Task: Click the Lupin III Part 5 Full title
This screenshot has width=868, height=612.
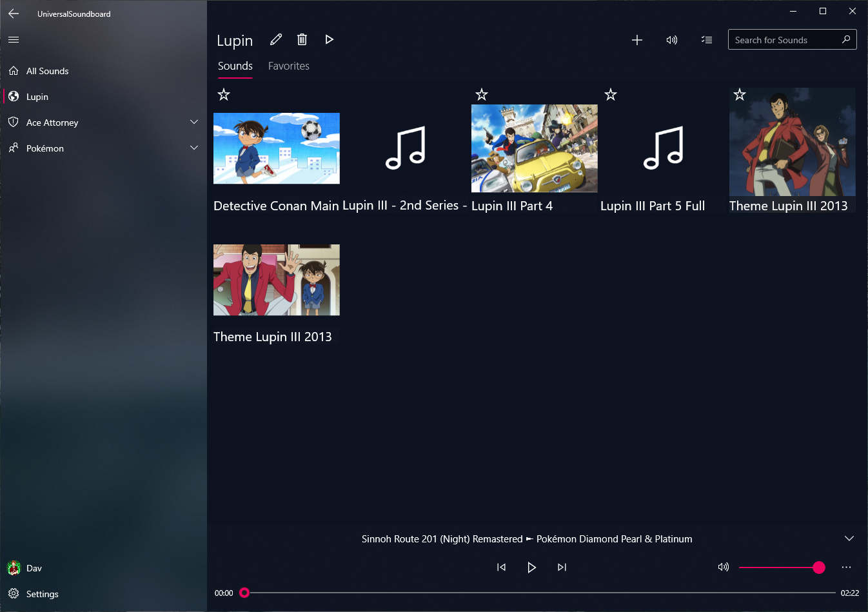Action: [653, 206]
